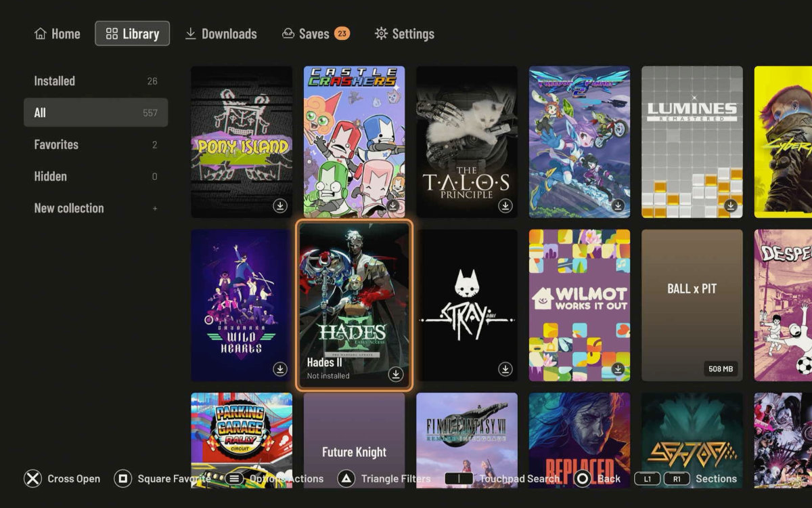The image size is (812, 508).
Task: Click the Cross button icon for Open
Action: [32, 479]
